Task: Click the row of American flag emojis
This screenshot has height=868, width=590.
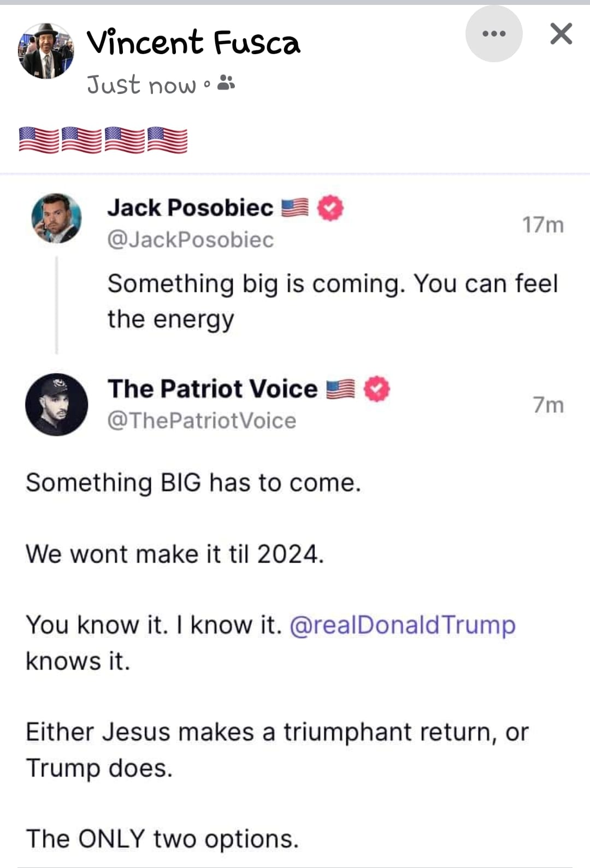Action: [x=103, y=140]
